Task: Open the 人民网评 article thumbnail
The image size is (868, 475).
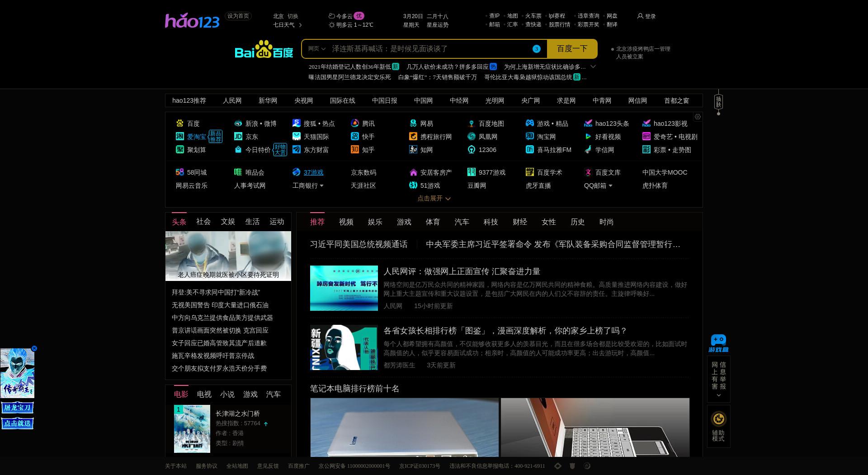Action: (344, 288)
